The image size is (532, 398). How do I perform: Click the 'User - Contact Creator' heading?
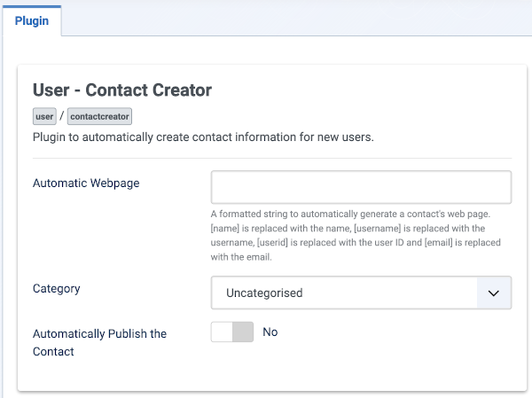[122, 90]
